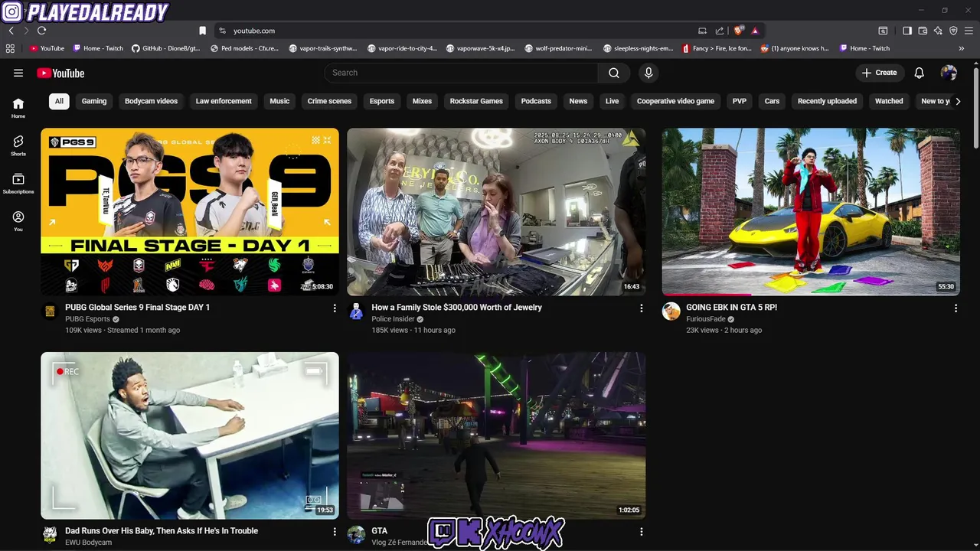980x551 pixels.
Task: Show more category chips with the right arrow
Action: (957, 101)
